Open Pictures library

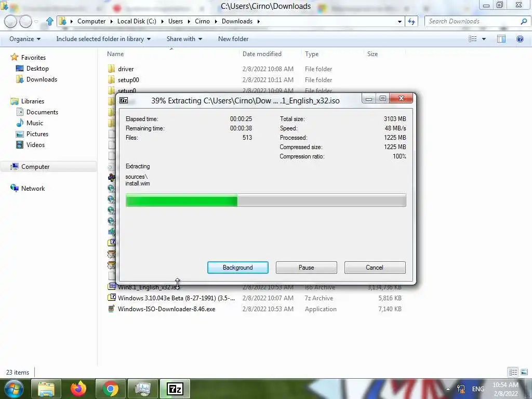coord(37,134)
